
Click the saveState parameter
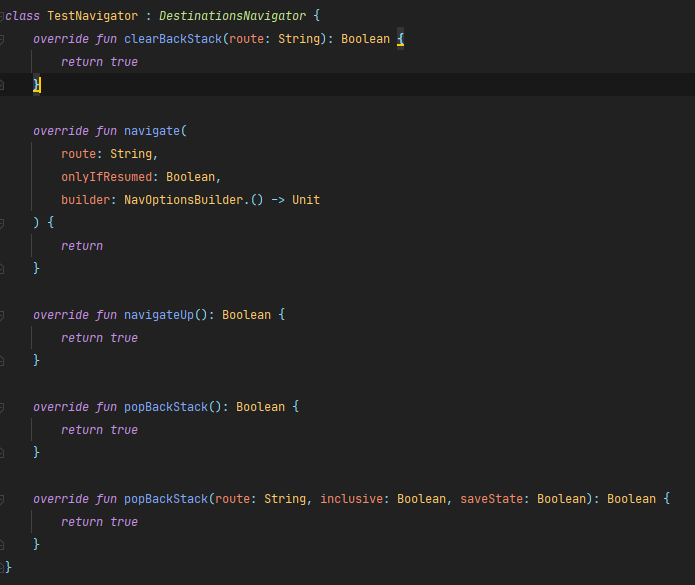coord(492,499)
